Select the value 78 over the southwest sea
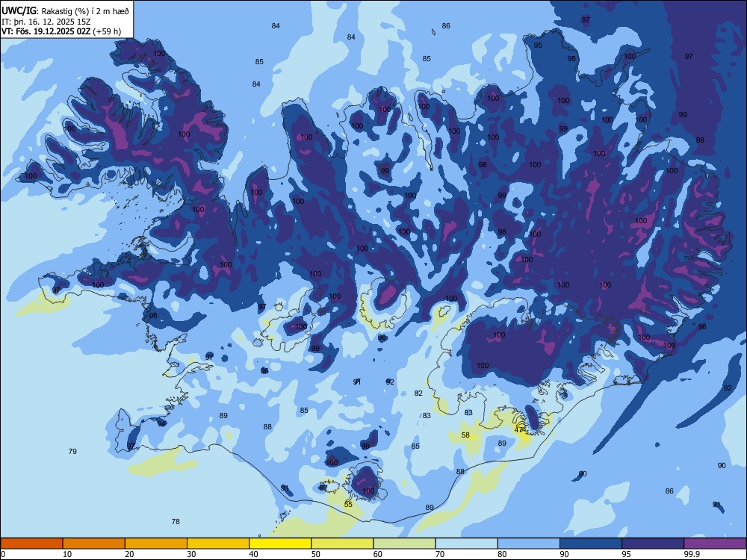The height and width of the screenshot is (560, 747). tap(176, 521)
